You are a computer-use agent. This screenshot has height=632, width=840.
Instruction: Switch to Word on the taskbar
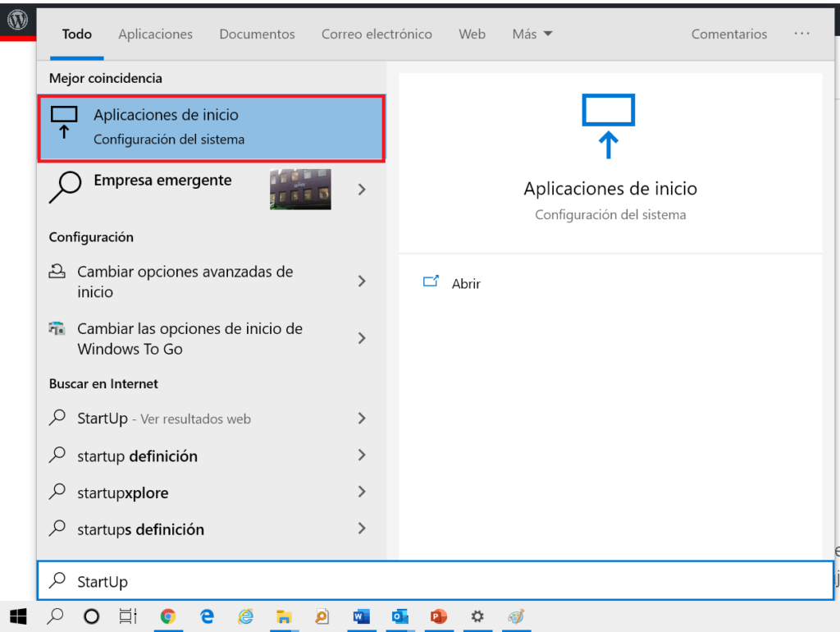pyautogui.click(x=361, y=616)
